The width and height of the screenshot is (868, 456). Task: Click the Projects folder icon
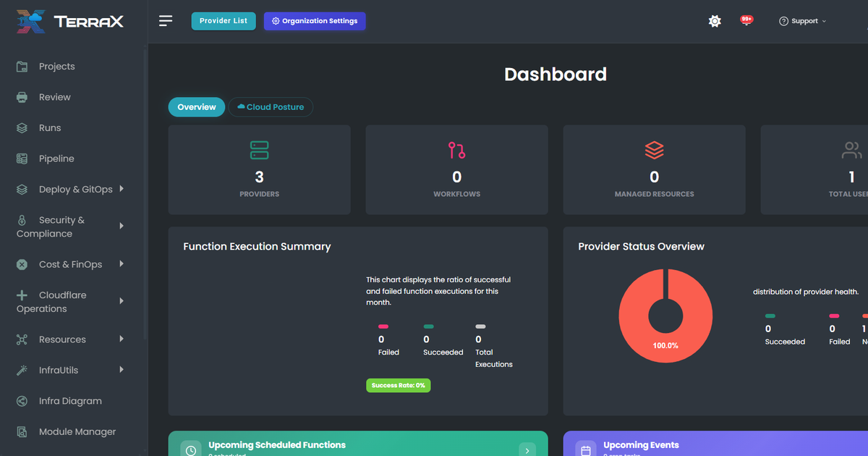pyautogui.click(x=22, y=67)
